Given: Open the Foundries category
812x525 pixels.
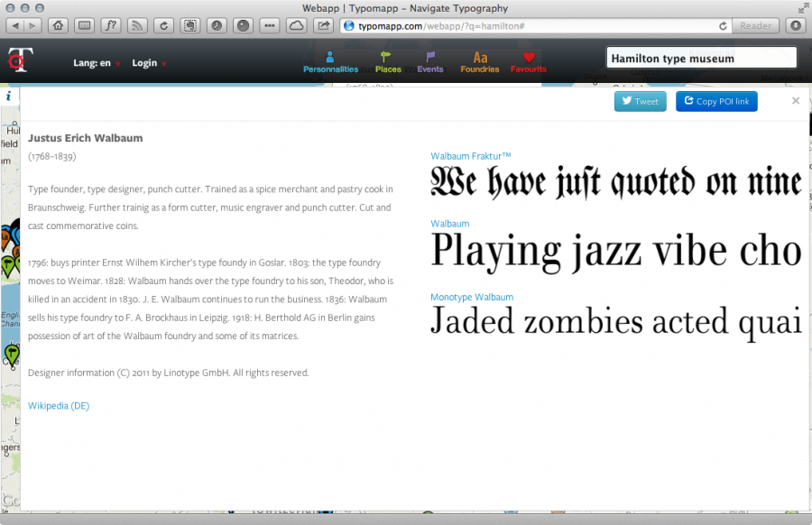Looking at the screenshot, I should (480, 62).
